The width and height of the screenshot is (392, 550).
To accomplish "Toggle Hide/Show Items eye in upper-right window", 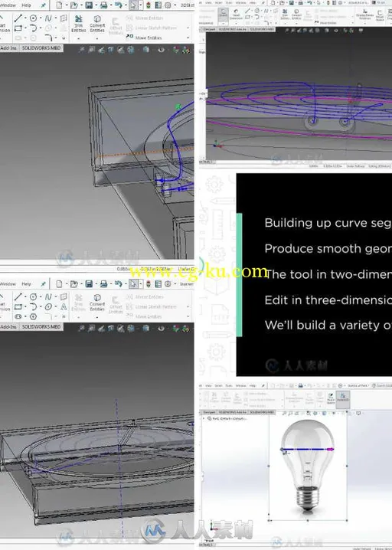I will click(x=335, y=31).
